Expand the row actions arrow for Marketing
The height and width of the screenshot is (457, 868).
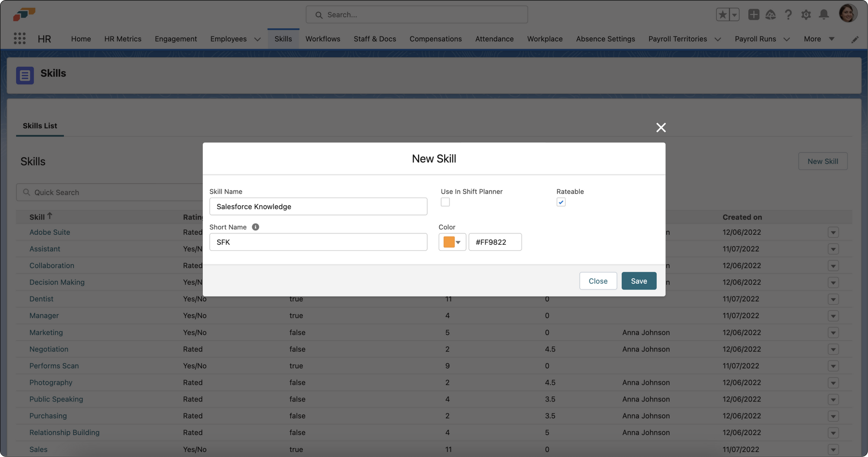pos(833,332)
